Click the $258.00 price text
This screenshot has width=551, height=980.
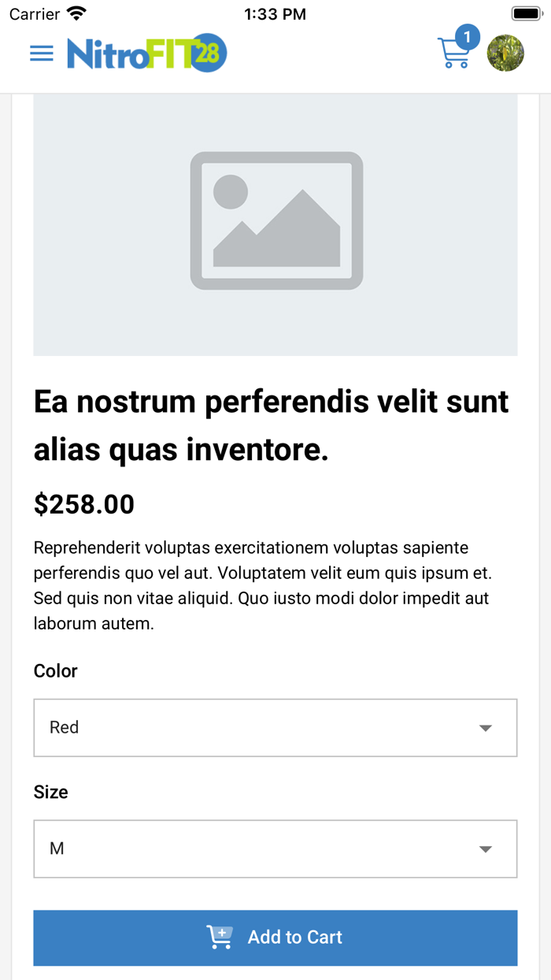(83, 504)
